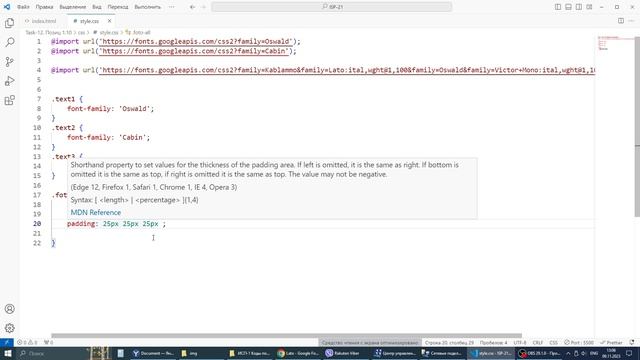The width and height of the screenshot is (640, 360).
Task: Click the ports indicator in status bar
Action: click(x=49, y=342)
